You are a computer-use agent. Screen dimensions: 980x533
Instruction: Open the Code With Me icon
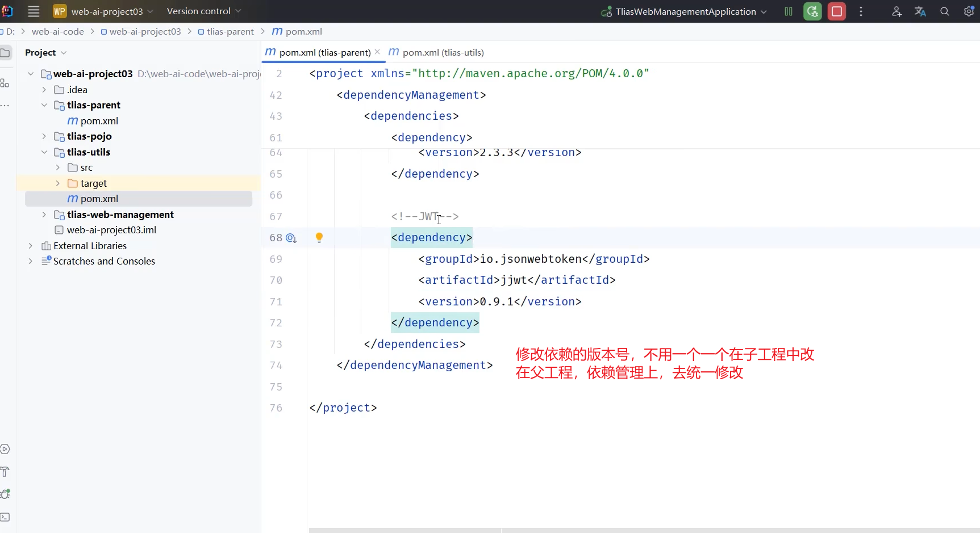coord(896,11)
